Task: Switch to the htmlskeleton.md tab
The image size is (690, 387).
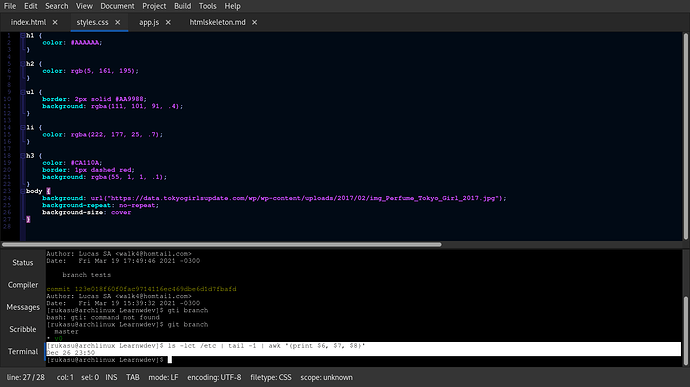Action: (x=217, y=22)
